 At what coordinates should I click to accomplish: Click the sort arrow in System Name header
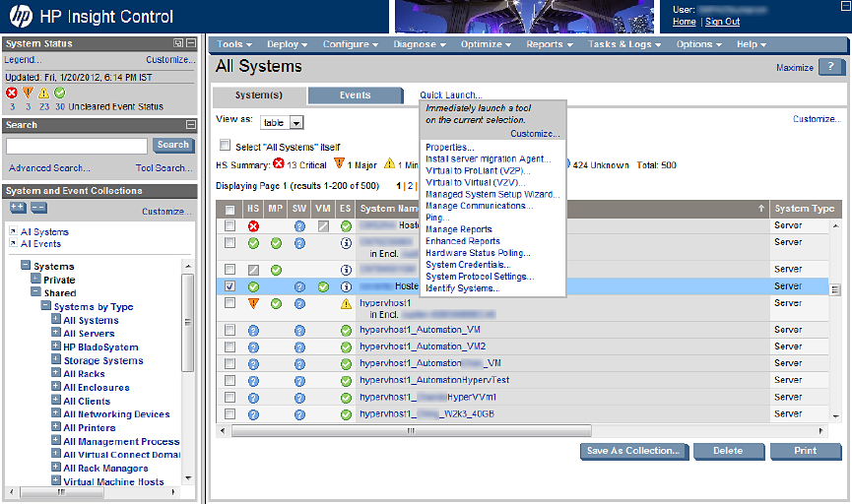[x=761, y=208]
